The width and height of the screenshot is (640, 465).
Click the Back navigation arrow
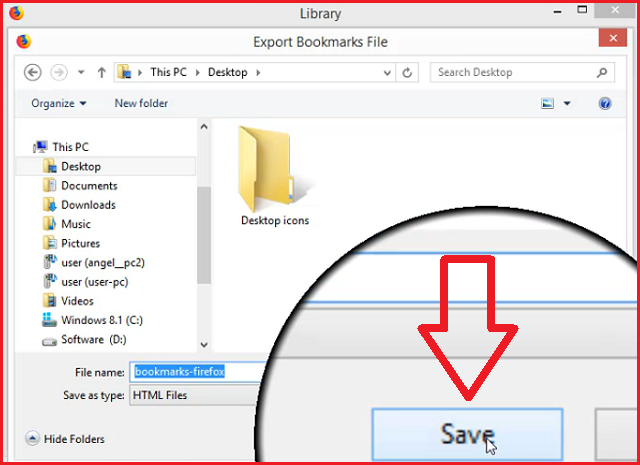pos(33,73)
